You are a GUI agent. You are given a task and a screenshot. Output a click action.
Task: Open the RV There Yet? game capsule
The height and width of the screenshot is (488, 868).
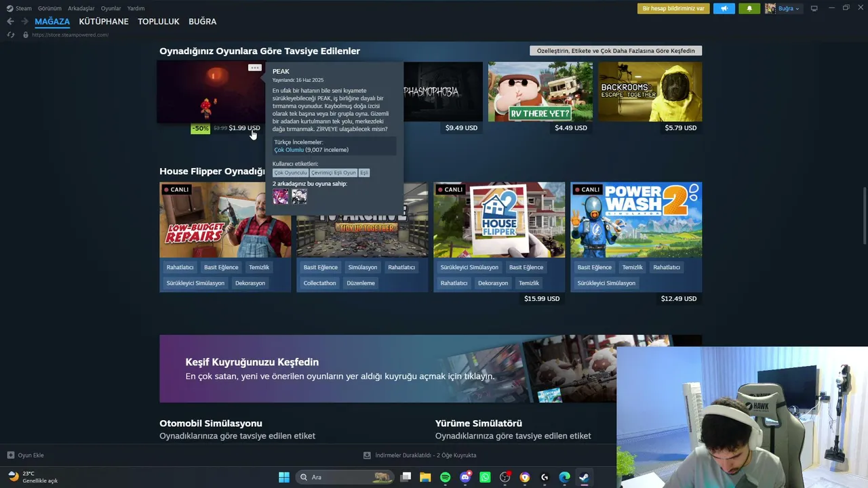tap(540, 92)
